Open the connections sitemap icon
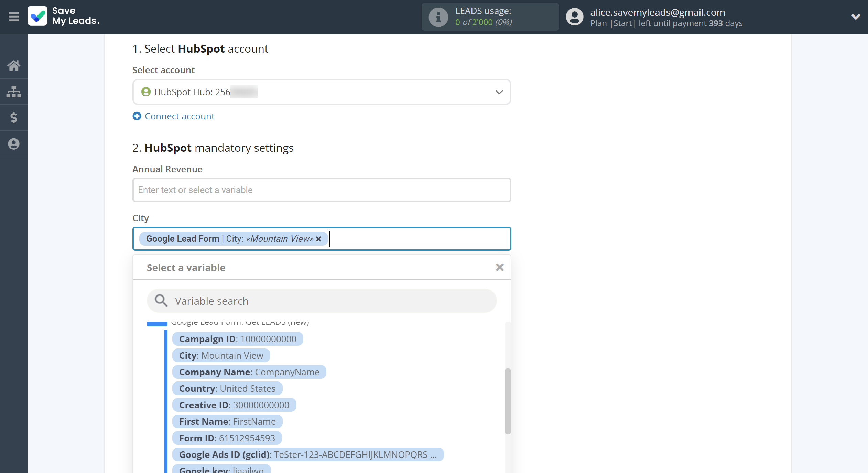 [x=14, y=92]
